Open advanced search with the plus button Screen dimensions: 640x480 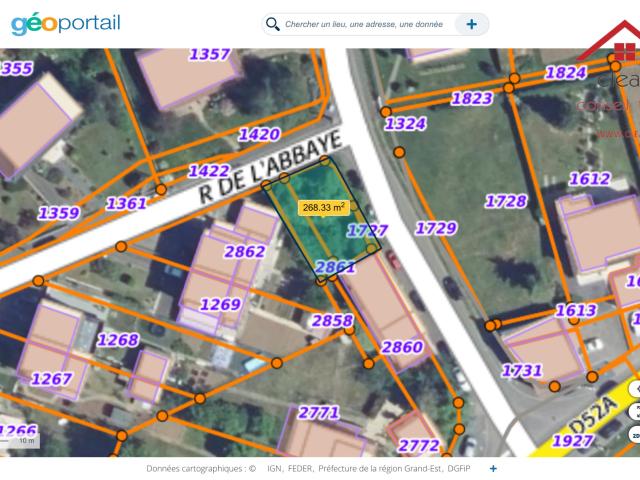[471, 24]
